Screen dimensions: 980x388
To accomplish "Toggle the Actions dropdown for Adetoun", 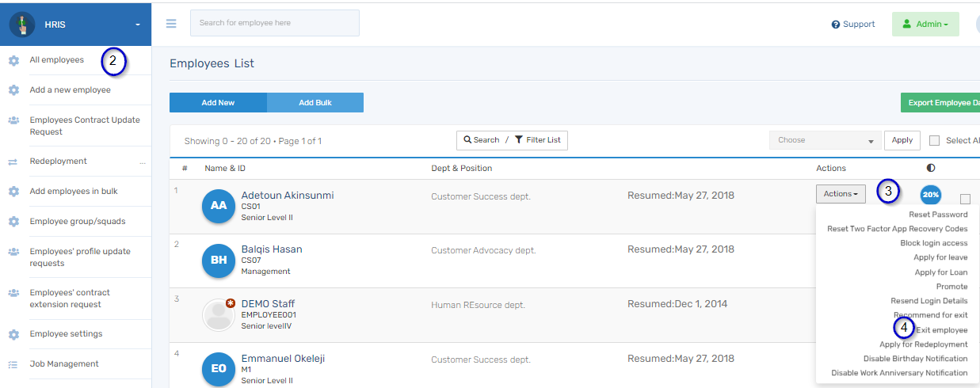I will (840, 194).
